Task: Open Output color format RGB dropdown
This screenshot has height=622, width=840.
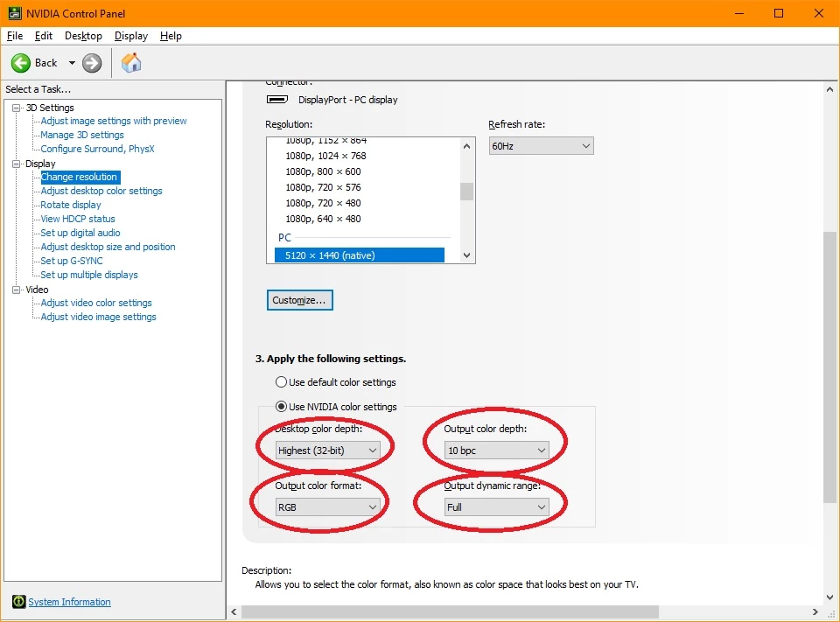Action: coord(328,507)
